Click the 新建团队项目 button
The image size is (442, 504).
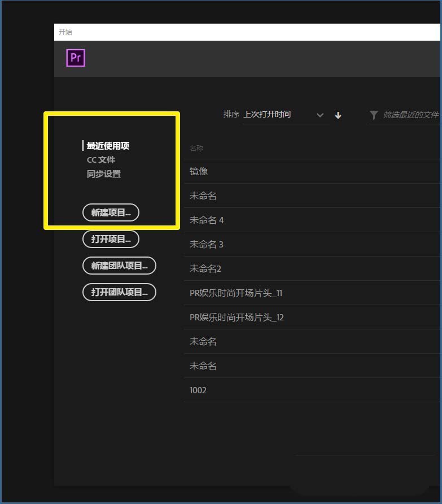pos(119,266)
